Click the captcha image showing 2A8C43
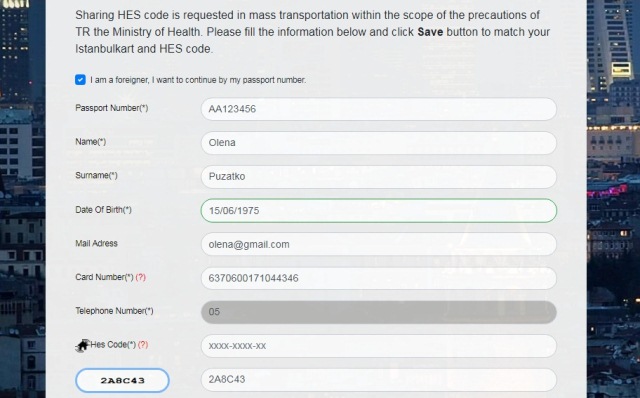Image resolution: width=640 pixels, height=398 pixels. [x=122, y=380]
